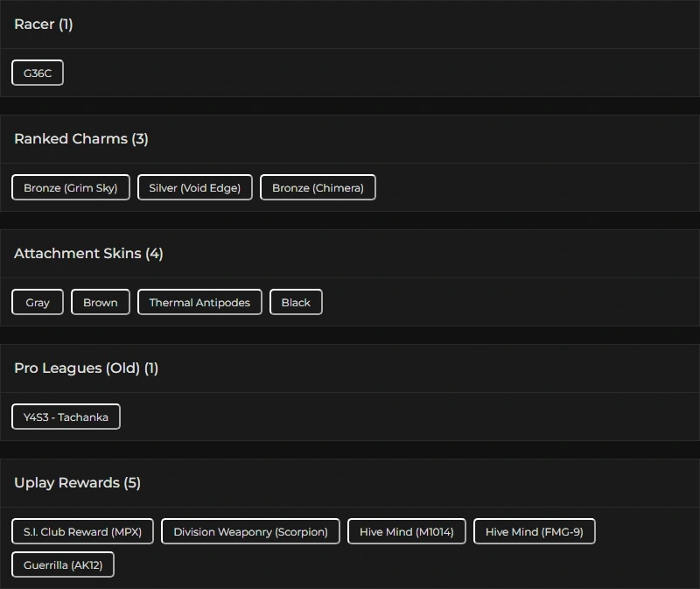Select the Guerrilla (AK12) reward tag

(x=63, y=565)
